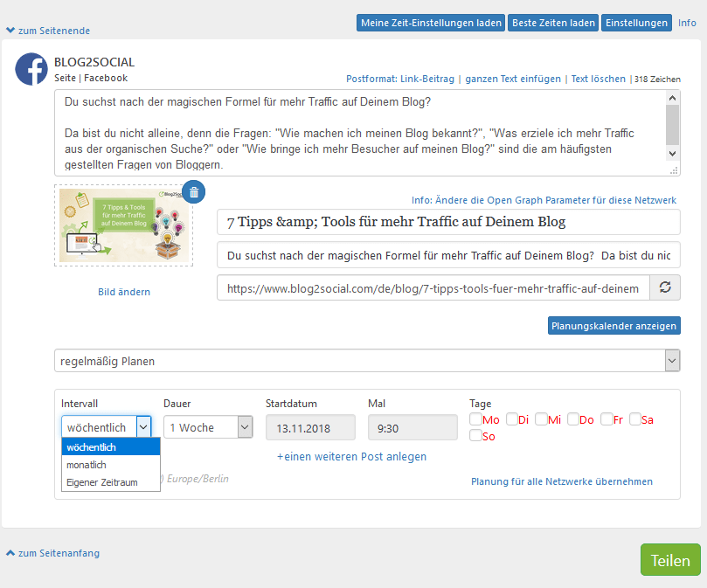
Task: Click the link description field
Action: (x=448, y=255)
